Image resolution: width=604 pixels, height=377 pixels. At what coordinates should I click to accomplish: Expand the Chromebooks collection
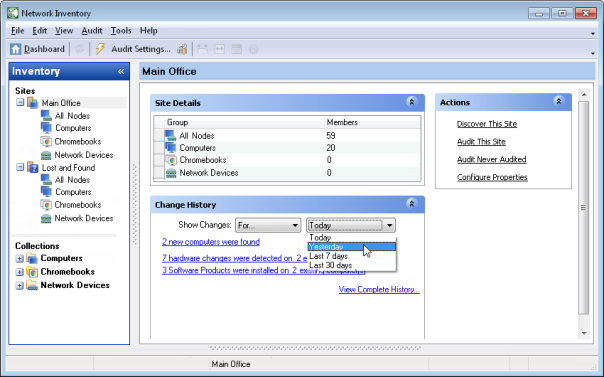pos(19,272)
